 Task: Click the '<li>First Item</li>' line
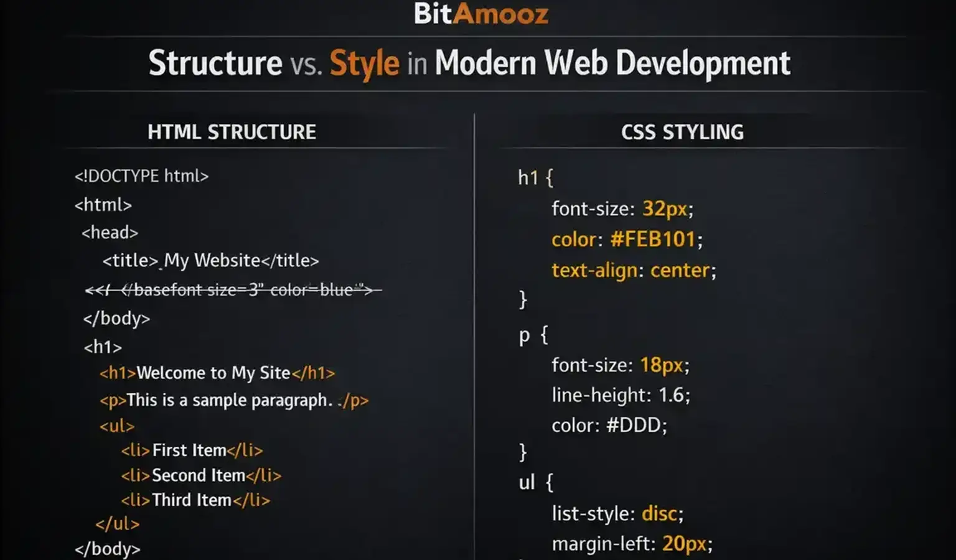click(192, 450)
